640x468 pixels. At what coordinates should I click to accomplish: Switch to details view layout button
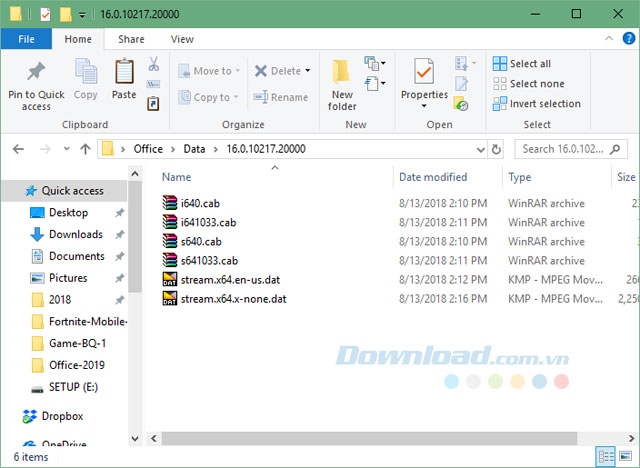606,456
